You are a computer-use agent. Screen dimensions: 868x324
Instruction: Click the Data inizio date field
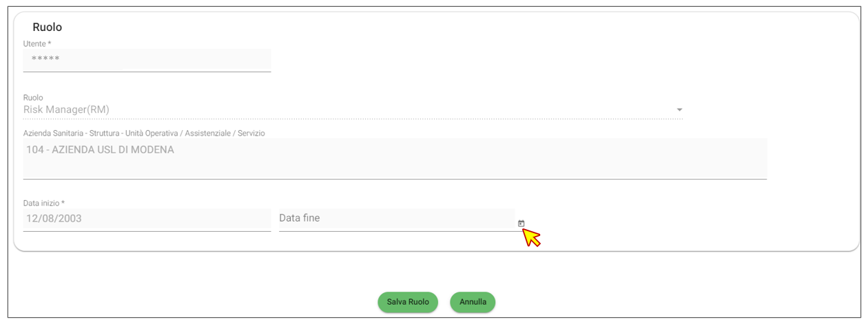[x=147, y=219]
